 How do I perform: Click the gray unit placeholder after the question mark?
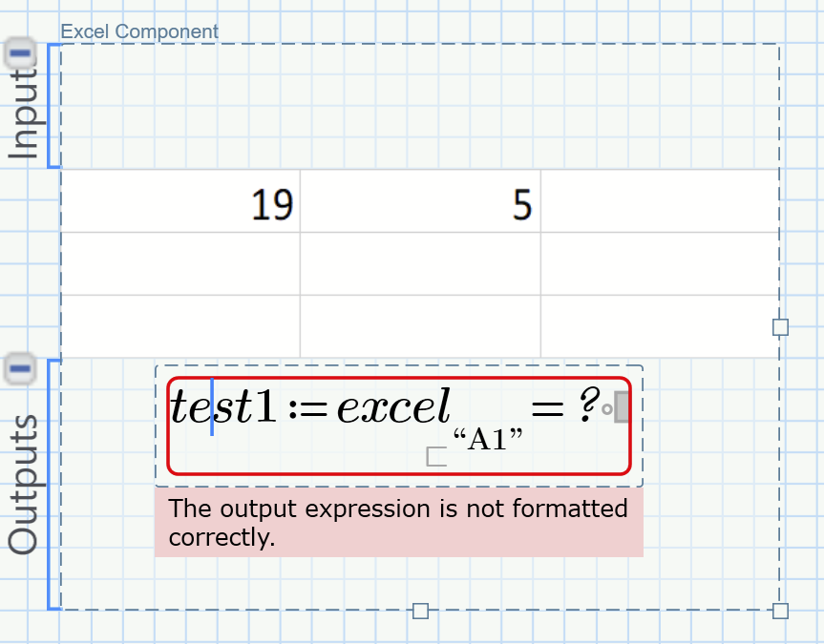click(621, 409)
